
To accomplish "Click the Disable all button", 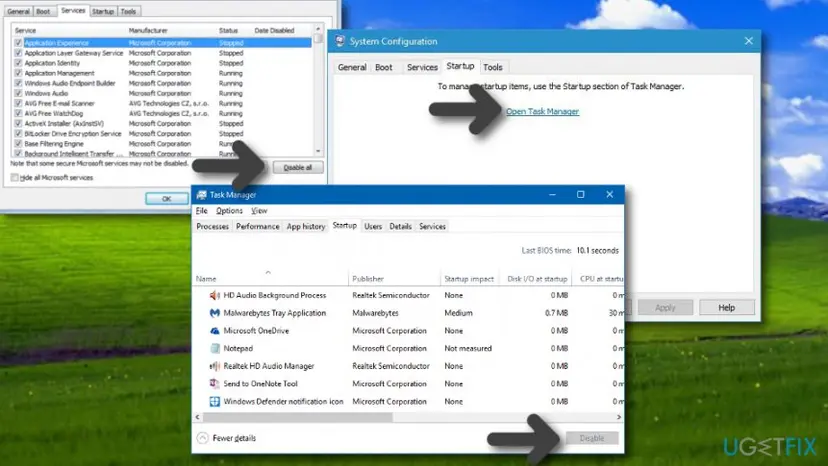I will tap(298, 167).
